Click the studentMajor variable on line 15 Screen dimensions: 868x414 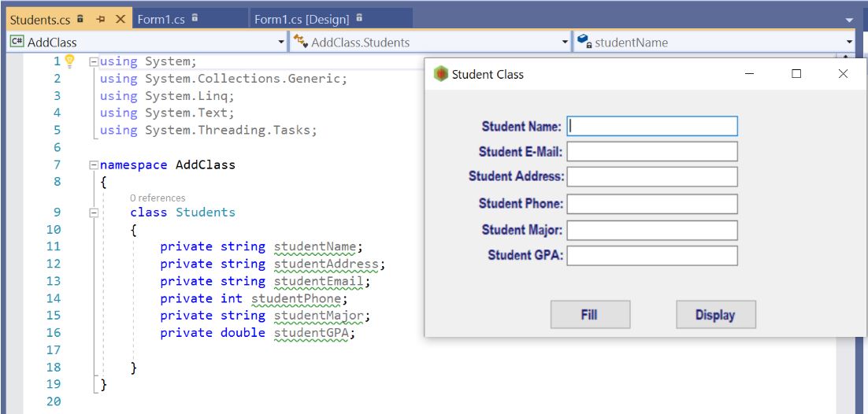pos(319,316)
